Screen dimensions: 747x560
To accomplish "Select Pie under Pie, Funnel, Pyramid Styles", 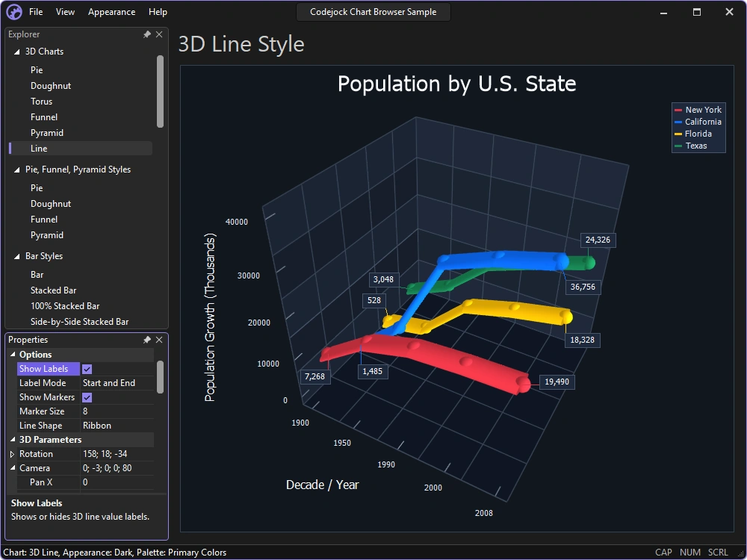I will tap(37, 188).
